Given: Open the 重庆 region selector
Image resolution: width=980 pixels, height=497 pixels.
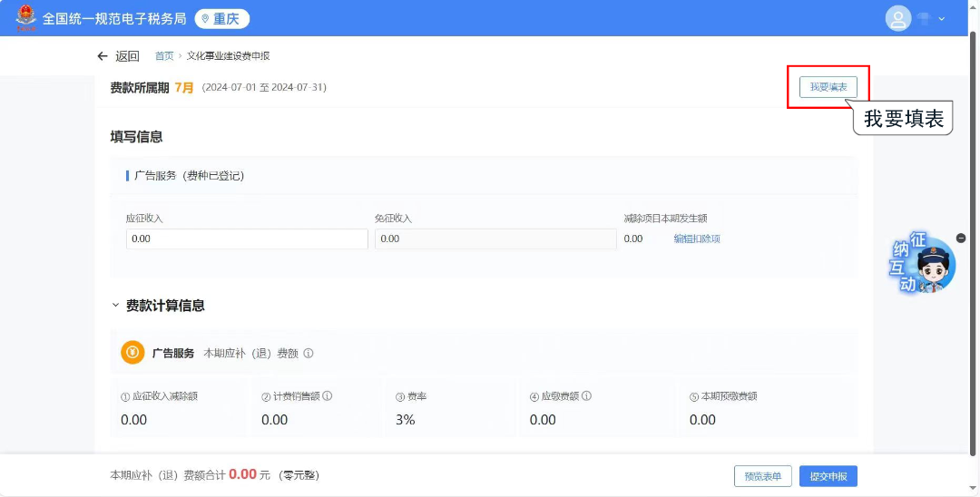Looking at the screenshot, I should pos(222,18).
